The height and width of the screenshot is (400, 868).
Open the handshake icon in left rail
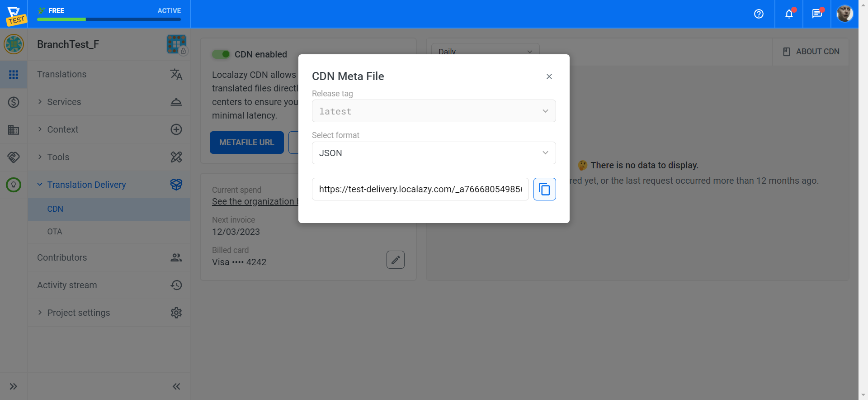14,157
